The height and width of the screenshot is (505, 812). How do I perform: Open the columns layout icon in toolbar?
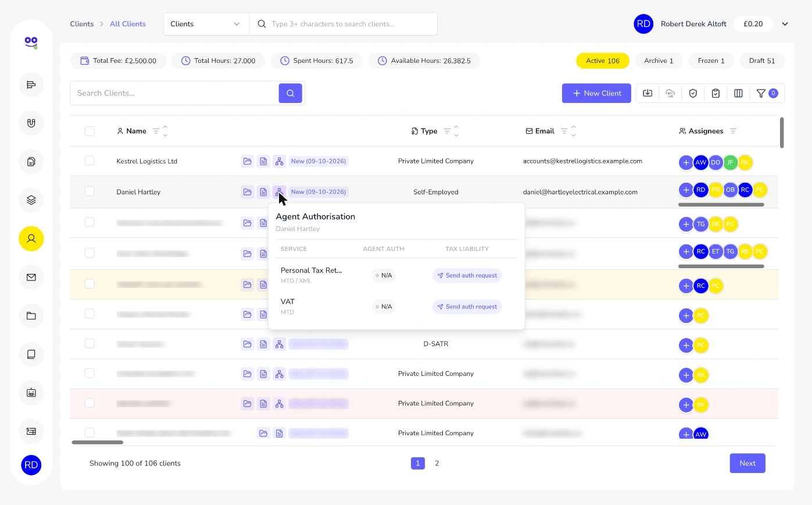(x=738, y=93)
